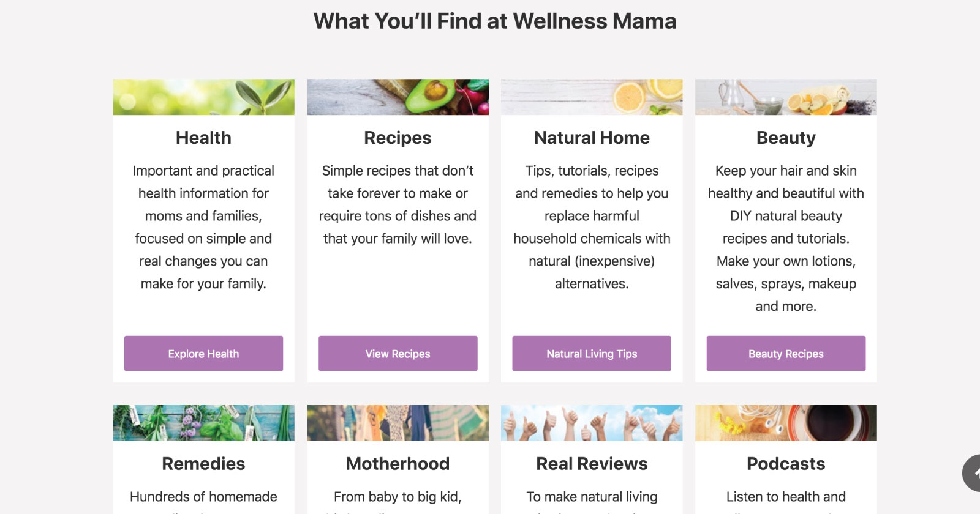This screenshot has height=514, width=980.
Task: Select the Podcasts coffee cup image
Action: 786,423
